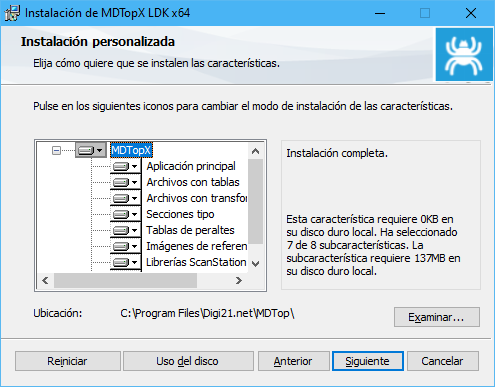Image resolution: width=495 pixels, height=387 pixels.
Task: Select Archivos con transfor feature
Action: [x=197, y=198]
